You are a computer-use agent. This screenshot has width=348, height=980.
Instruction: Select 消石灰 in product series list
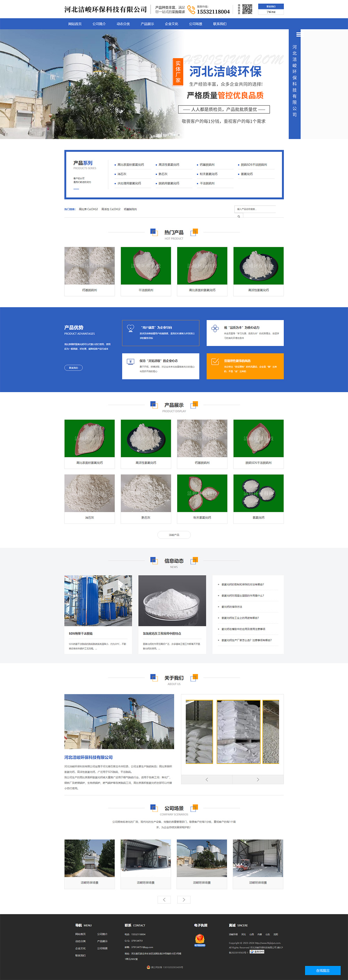pyautogui.click(x=122, y=174)
